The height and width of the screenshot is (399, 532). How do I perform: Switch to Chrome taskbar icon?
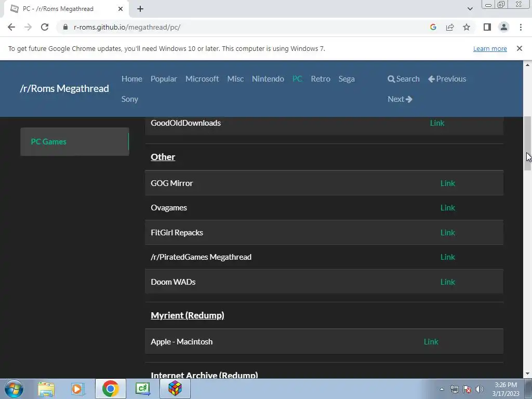pyautogui.click(x=110, y=389)
